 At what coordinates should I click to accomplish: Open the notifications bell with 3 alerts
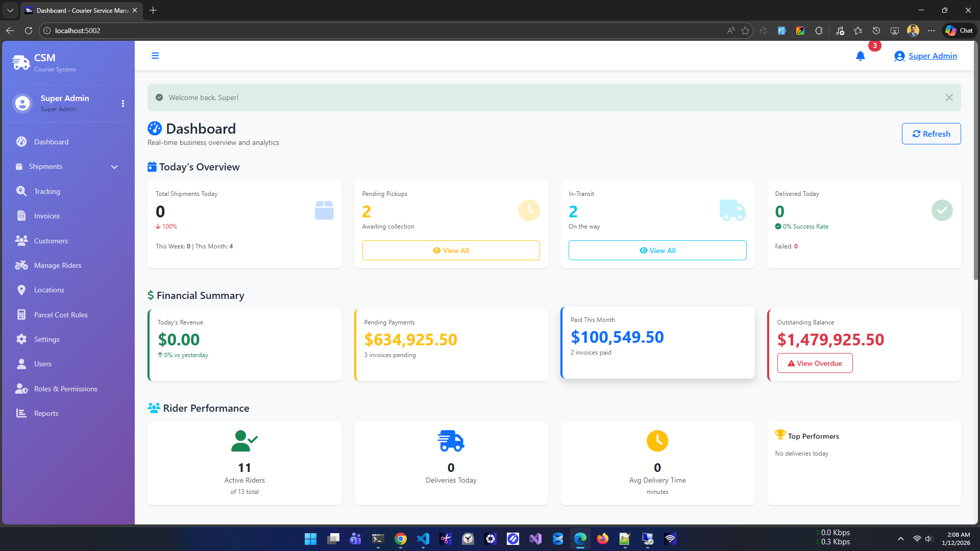(860, 56)
